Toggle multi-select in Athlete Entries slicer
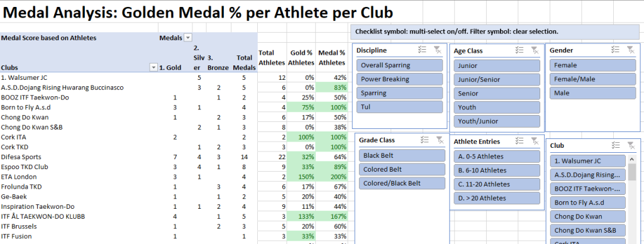Image resolution: width=644 pixels, height=244 pixels. click(519, 141)
